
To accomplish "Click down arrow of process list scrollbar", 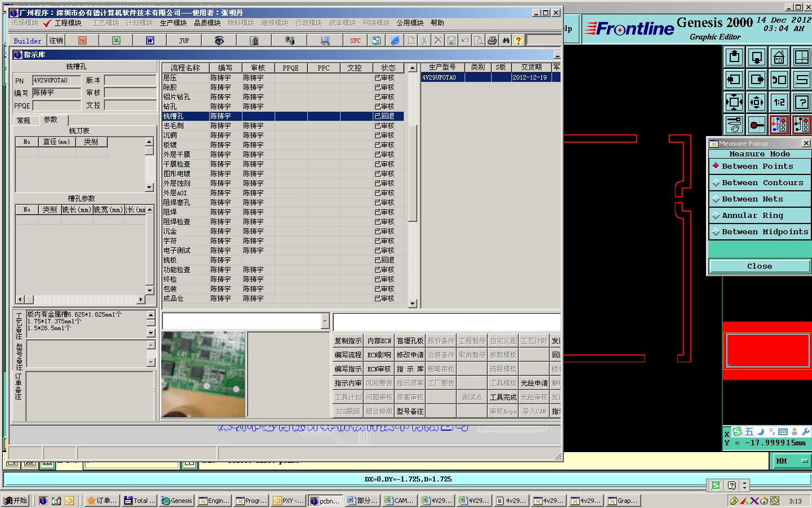I will (x=412, y=304).
